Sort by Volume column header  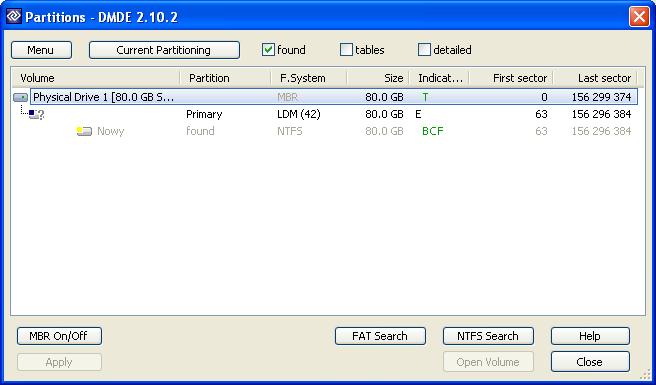pos(96,78)
